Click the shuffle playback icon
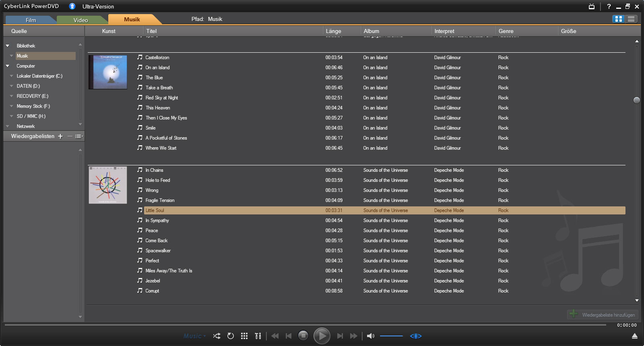The height and width of the screenshot is (346, 644). [x=217, y=336]
